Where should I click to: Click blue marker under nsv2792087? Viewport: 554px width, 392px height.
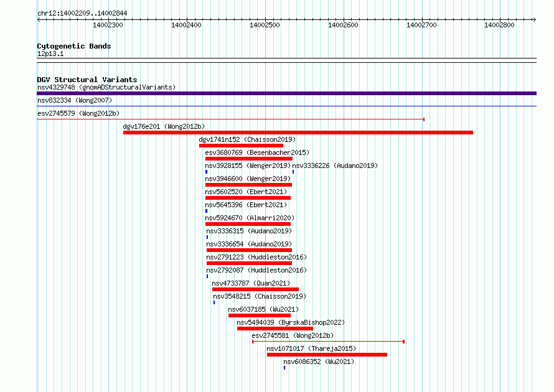tap(207, 276)
